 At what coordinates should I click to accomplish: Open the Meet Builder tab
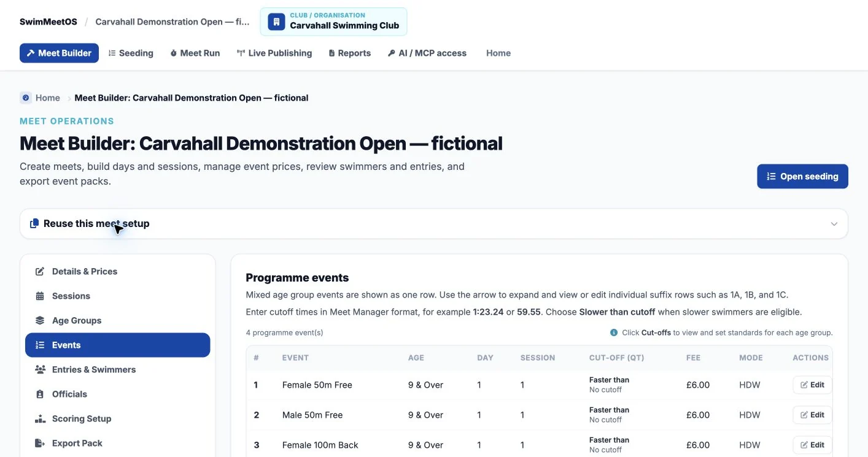tap(59, 53)
